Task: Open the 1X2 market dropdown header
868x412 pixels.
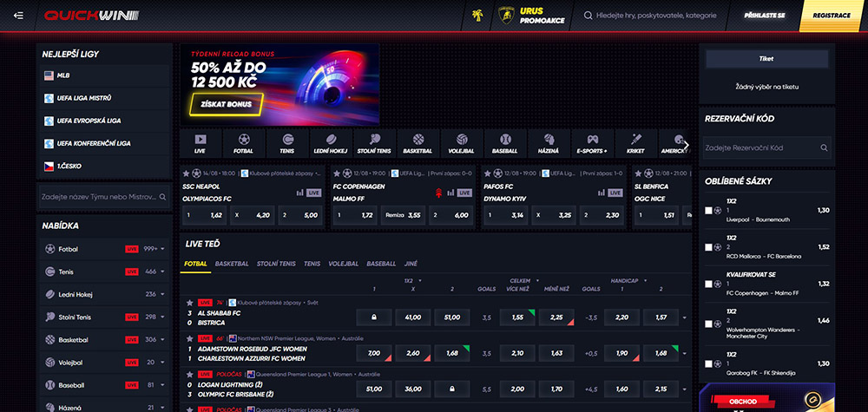Action: click(413, 281)
